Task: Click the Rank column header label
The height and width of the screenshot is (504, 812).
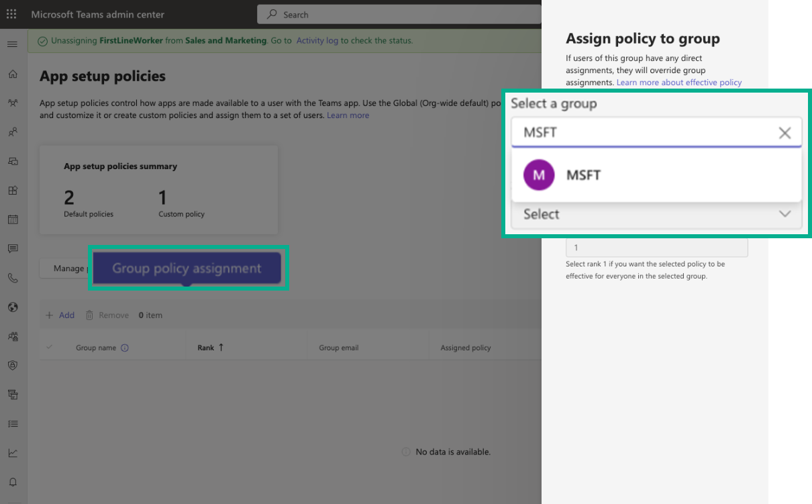Action: point(206,348)
